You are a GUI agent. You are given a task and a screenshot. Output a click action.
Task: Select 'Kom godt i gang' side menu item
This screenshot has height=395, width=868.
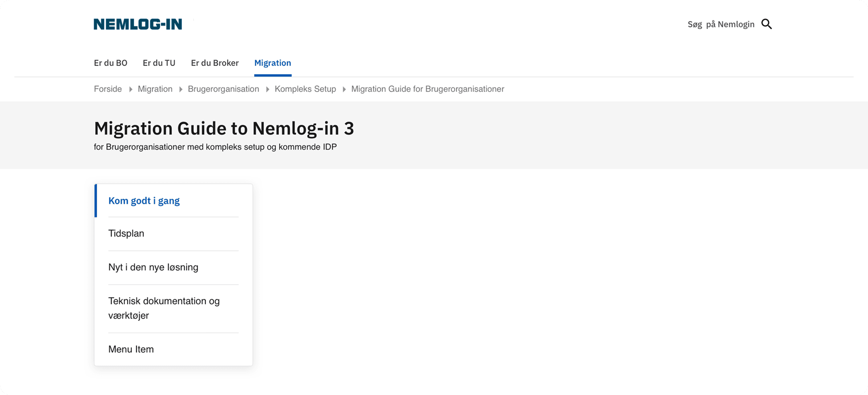174,201
